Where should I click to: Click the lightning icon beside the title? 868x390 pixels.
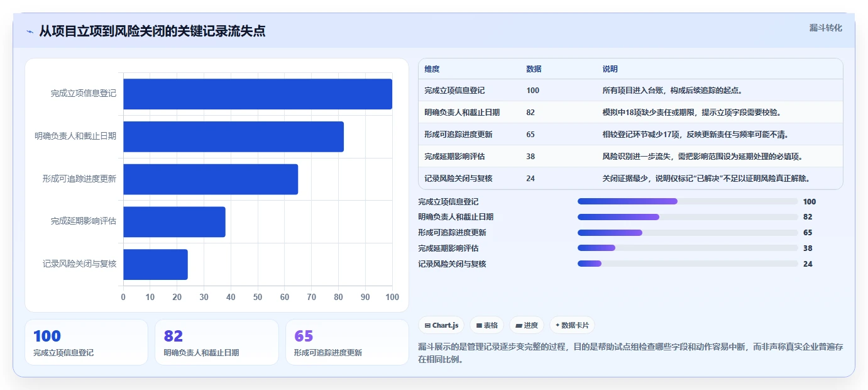[x=30, y=31]
